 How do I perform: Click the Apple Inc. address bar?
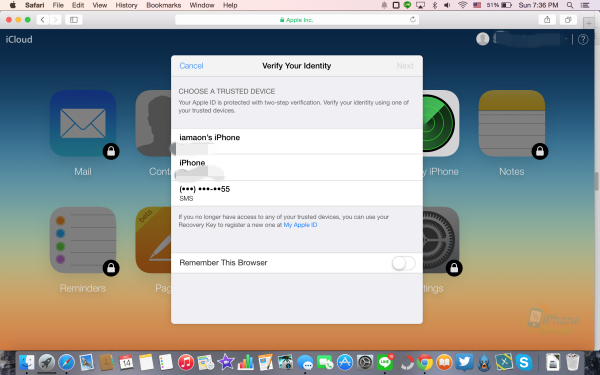(x=297, y=20)
